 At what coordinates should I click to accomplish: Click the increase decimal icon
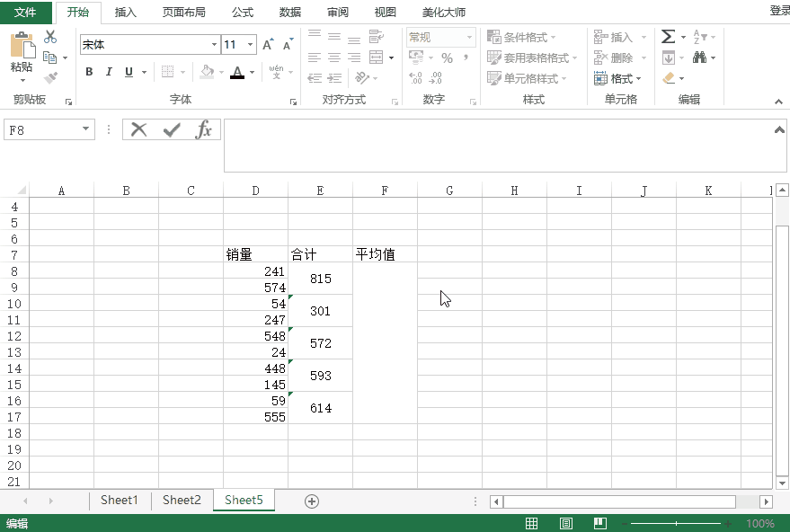[415, 77]
